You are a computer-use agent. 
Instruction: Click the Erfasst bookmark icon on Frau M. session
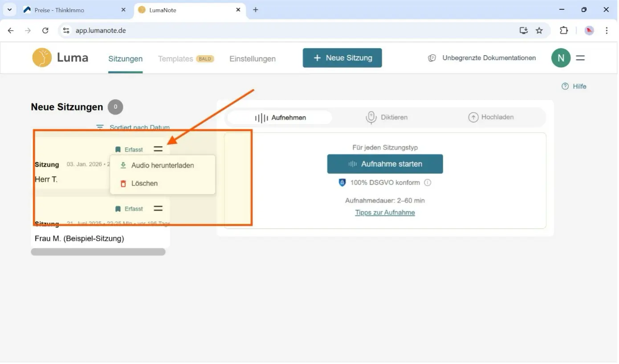(118, 209)
